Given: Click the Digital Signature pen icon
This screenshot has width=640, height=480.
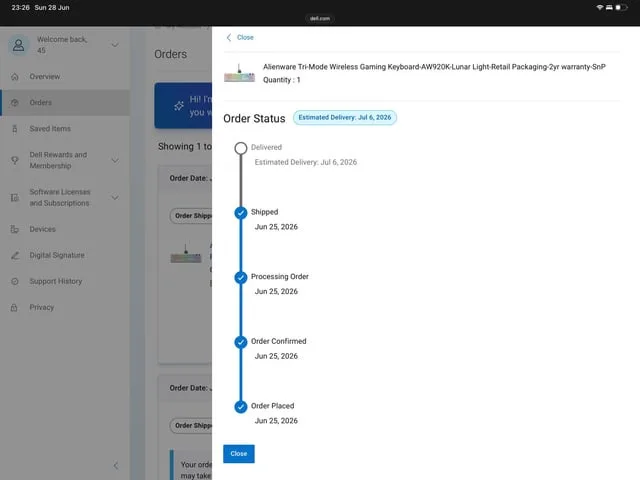Looking at the screenshot, I should [15, 256].
